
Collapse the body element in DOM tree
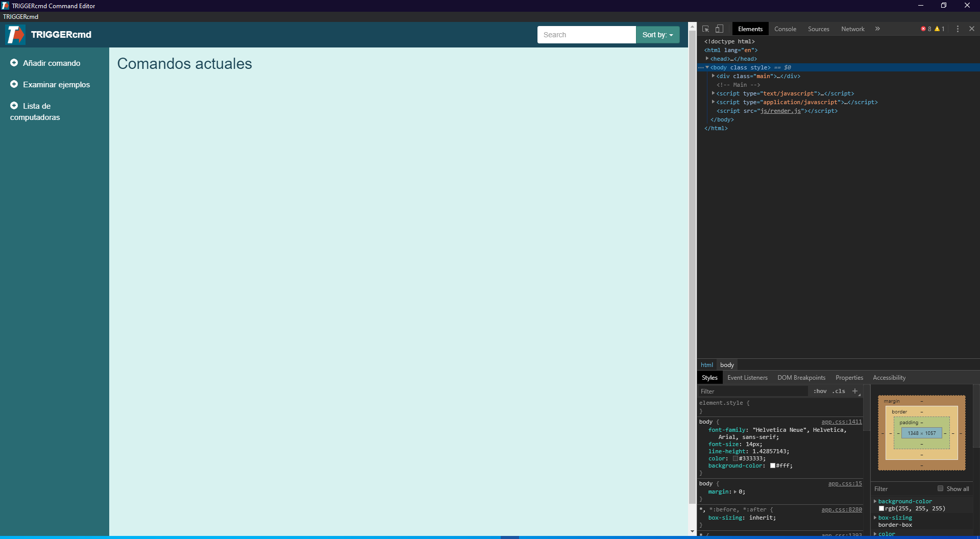point(707,67)
